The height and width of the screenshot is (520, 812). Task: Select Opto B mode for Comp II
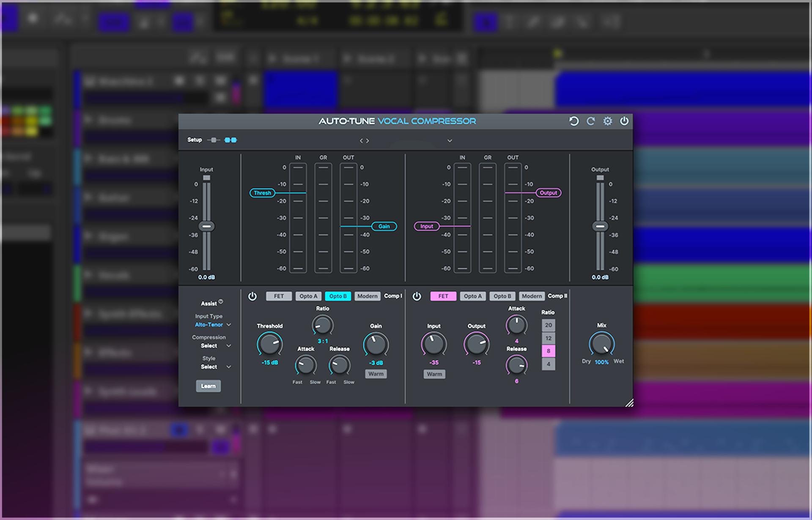pos(502,296)
